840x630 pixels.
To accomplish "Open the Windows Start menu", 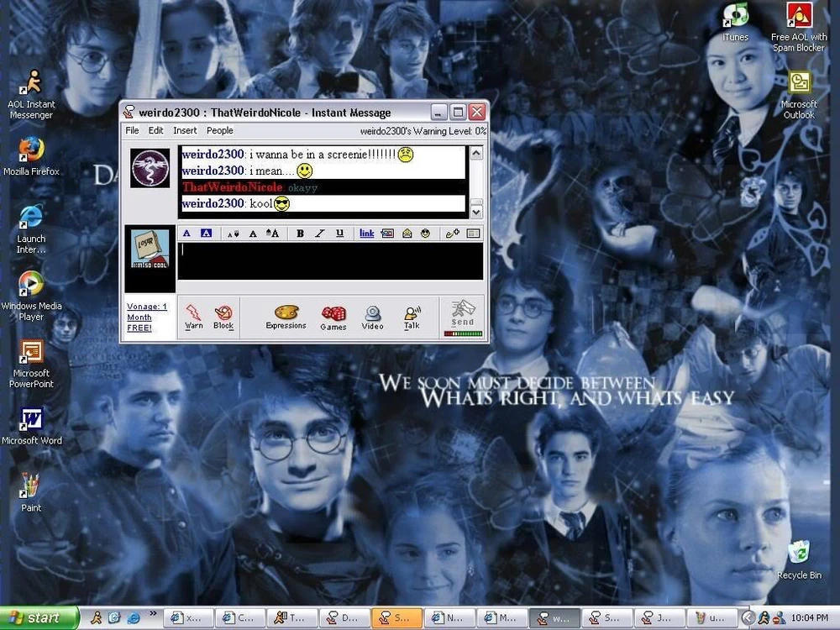I will click(39, 618).
